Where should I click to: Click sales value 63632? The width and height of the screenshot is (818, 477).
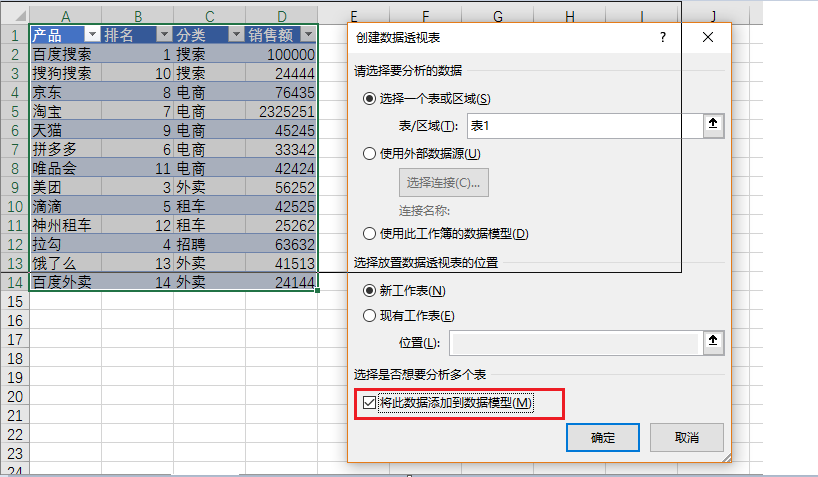(281, 244)
